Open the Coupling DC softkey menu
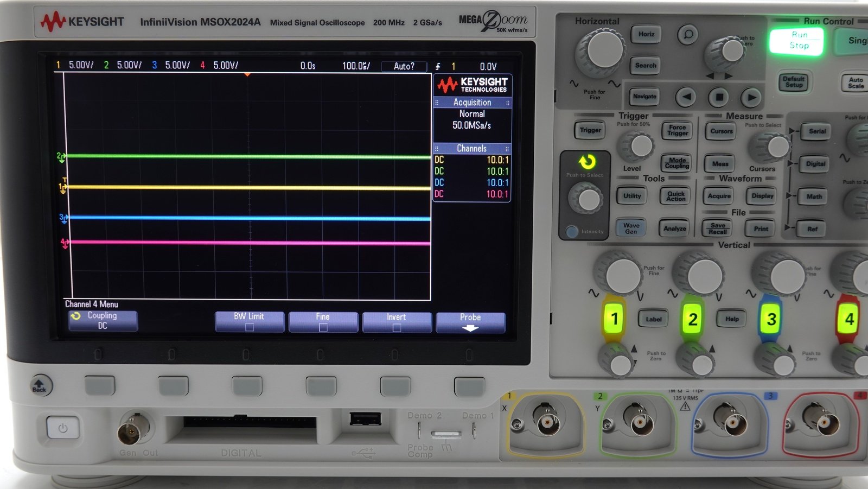Viewport: 868px width, 489px height. (103, 321)
